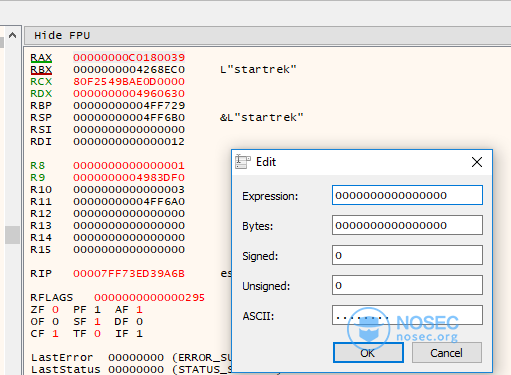Select the R14 register value
The image size is (511, 375).
129,238
